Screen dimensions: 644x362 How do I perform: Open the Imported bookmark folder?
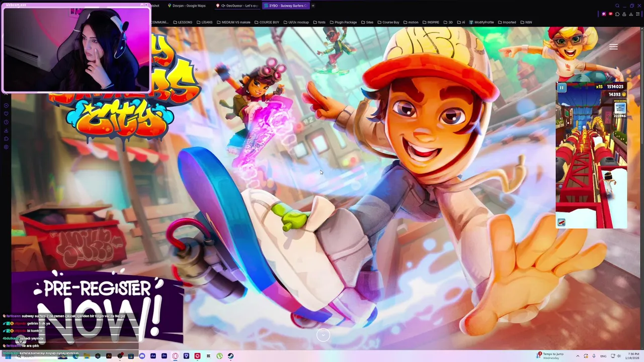(506, 22)
